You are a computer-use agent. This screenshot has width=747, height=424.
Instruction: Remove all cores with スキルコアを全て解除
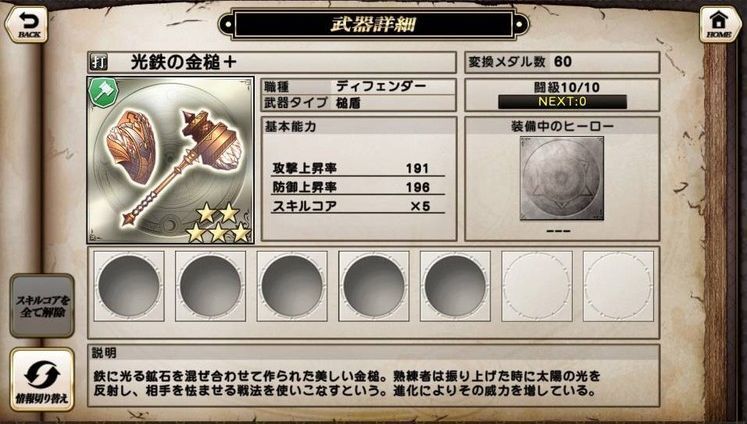tap(42, 306)
